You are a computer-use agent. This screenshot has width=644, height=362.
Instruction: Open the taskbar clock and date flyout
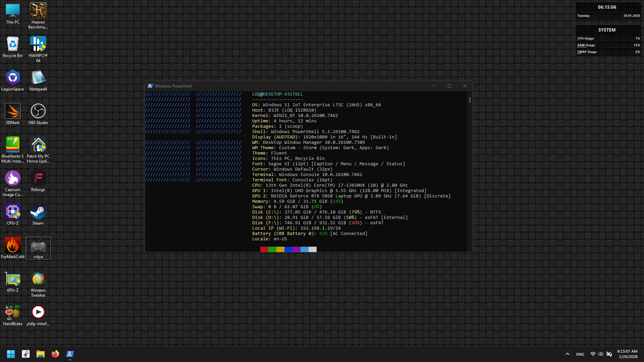pos(628,354)
